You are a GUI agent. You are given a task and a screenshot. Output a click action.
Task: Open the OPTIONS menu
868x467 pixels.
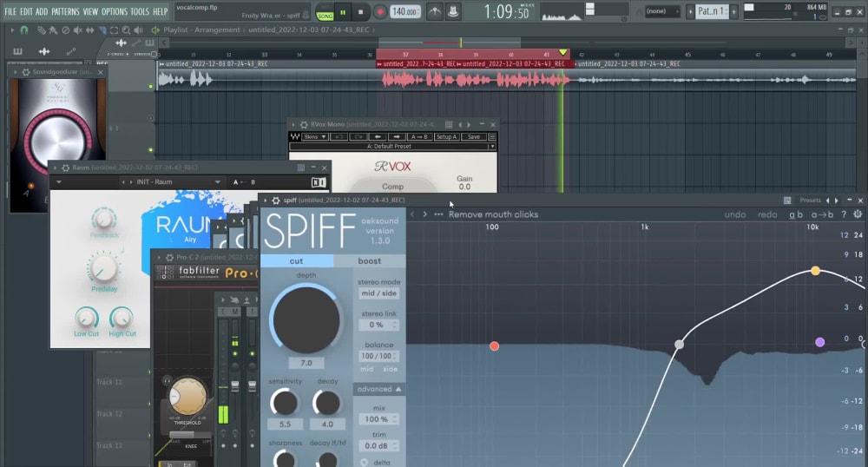pos(114,11)
